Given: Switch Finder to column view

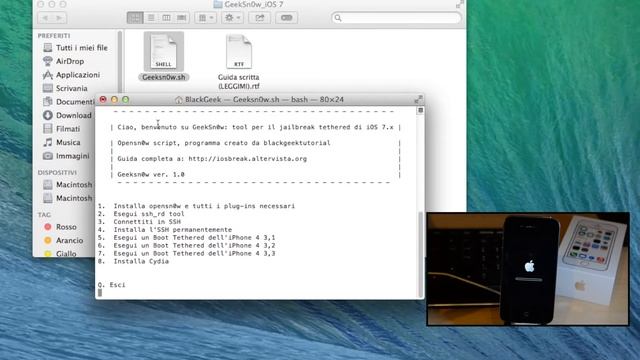Looking at the screenshot, I should pos(166,18).
